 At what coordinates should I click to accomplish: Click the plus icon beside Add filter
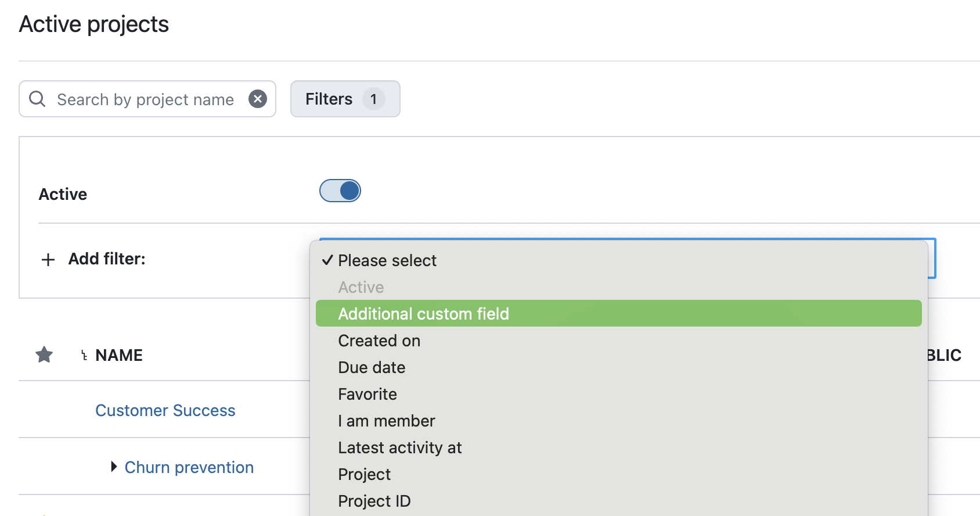pos(47,259)
